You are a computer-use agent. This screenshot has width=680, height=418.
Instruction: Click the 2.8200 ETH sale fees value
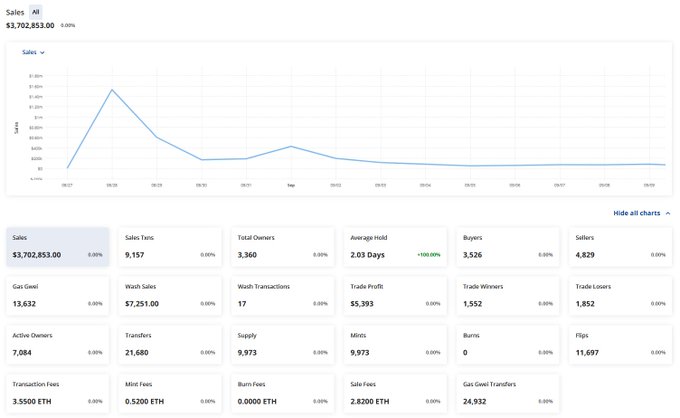(369, 402)
